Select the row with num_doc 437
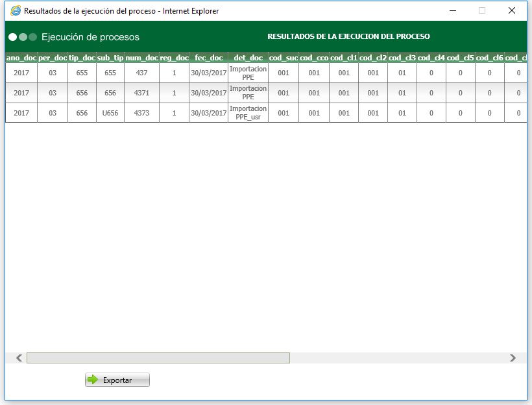532x405 pixels. [x=141, y=73]
